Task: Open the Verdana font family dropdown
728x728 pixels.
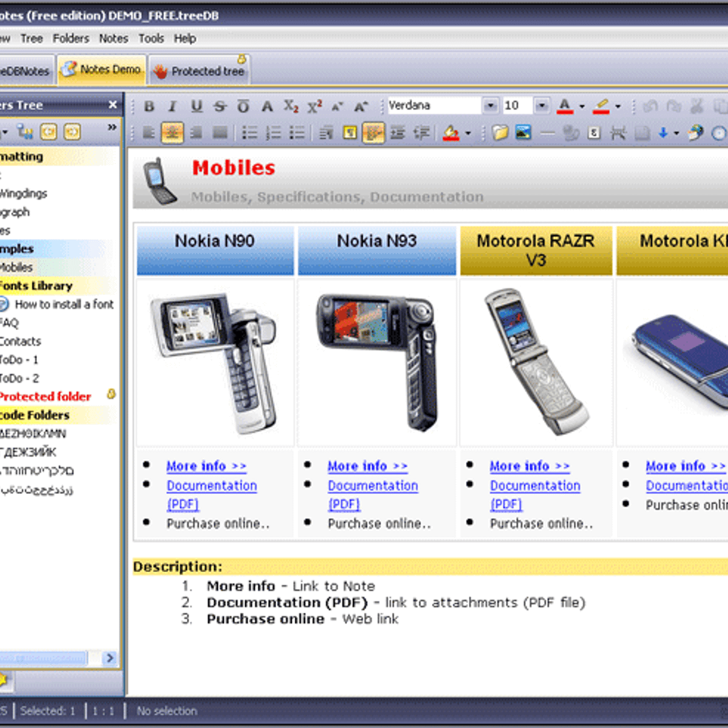Action: point(490,106)
